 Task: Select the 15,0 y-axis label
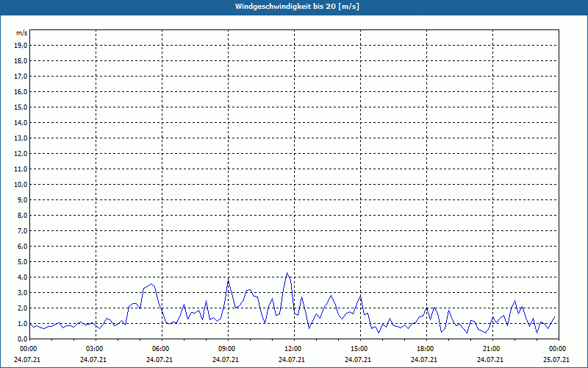coord(21,107)
